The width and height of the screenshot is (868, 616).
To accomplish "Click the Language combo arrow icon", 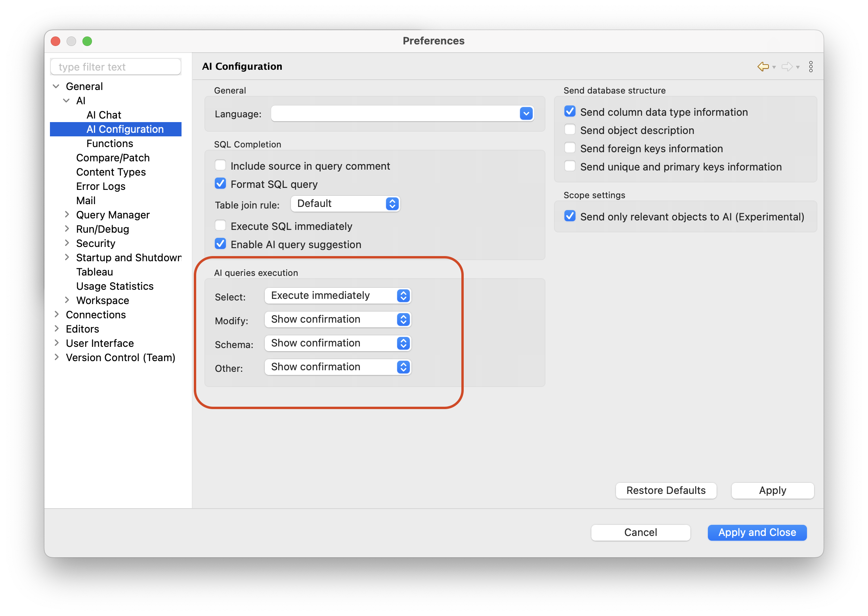I will point(526,114).
